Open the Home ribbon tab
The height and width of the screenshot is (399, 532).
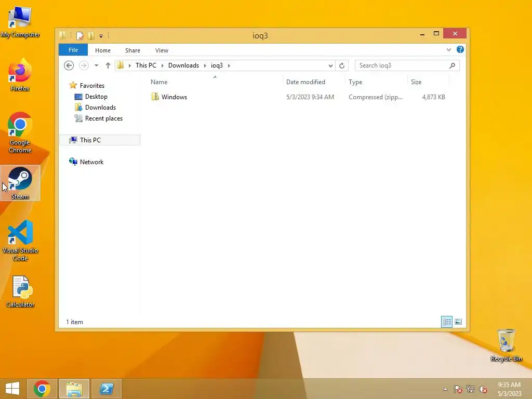coord(103,50)
